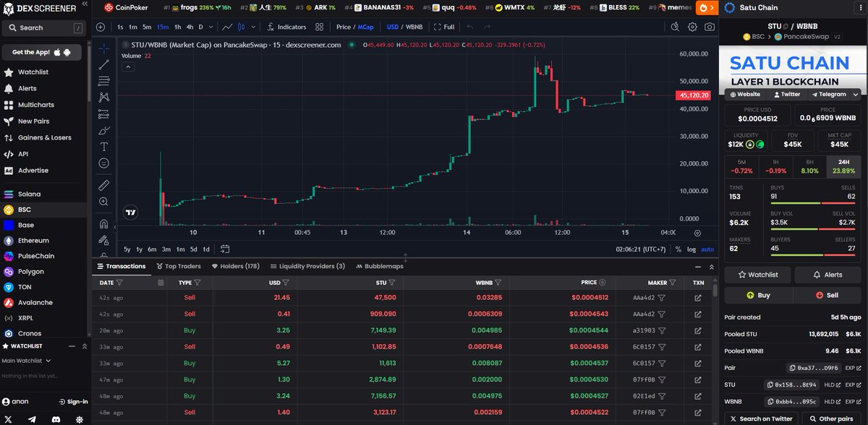Image resolution: width=868 pixels, height=425 pixels.
Task: Expand the timeframe dropdown arrow after D
Action: click(x=211, y=27)
